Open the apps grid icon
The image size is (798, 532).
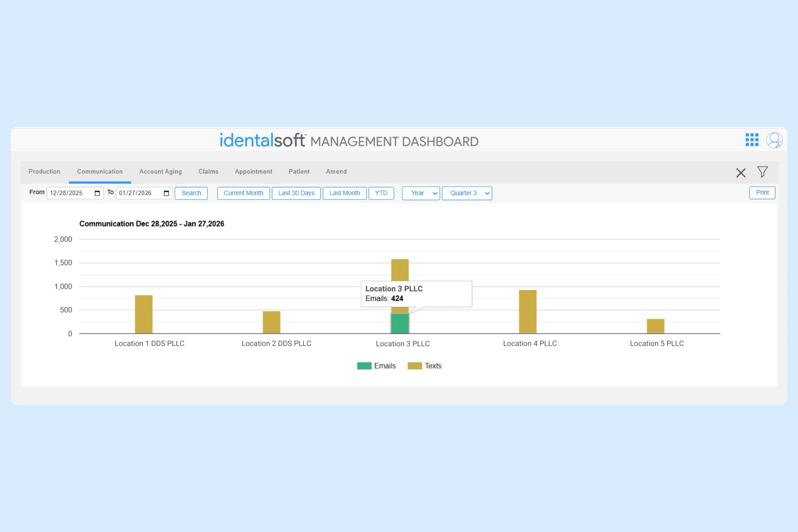point(751,140)
